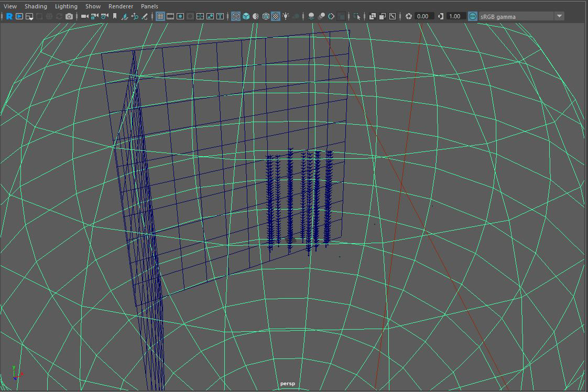Open the Renderer menu
Screen dimensions: 588x392
pyautogui.click(x=121, y=6)
